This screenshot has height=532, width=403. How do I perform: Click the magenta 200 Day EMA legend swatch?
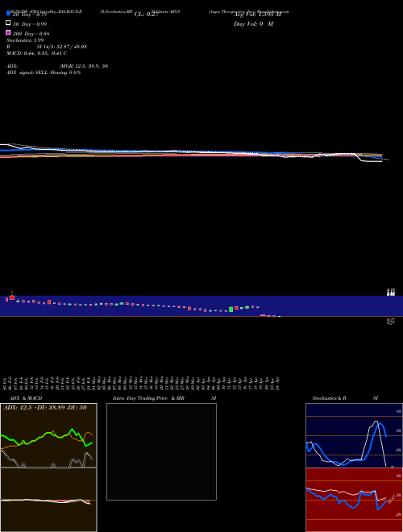point(8,32)
